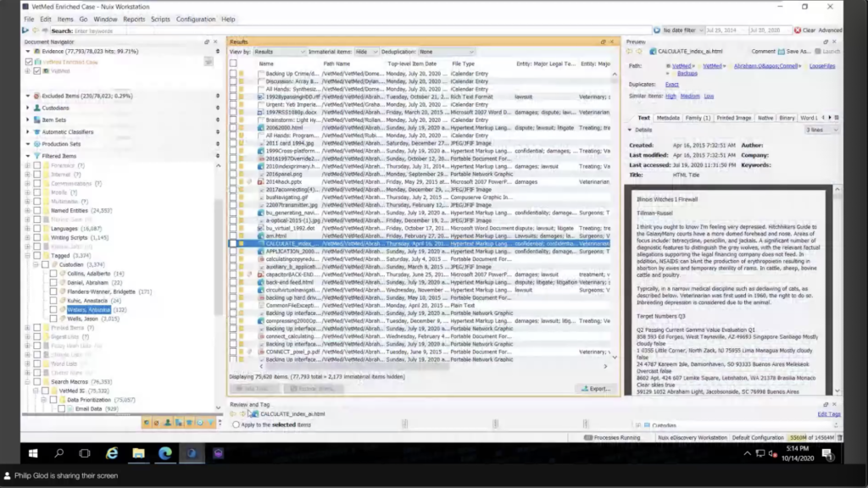Check the Collins, Adalberto custodian checkbox
868x488 pixels.
53,274
